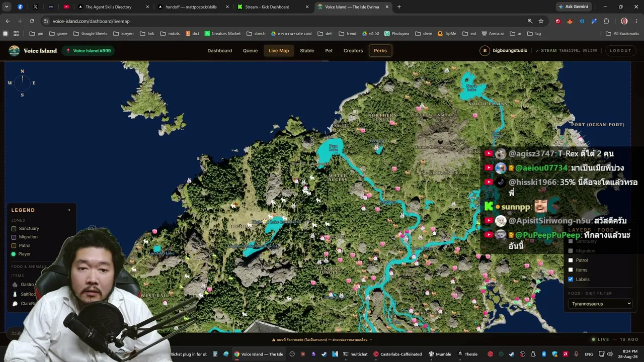Click the LIVE status indicator
The width and height of the screenshot is (644, 362).
(x=601, y=339)
